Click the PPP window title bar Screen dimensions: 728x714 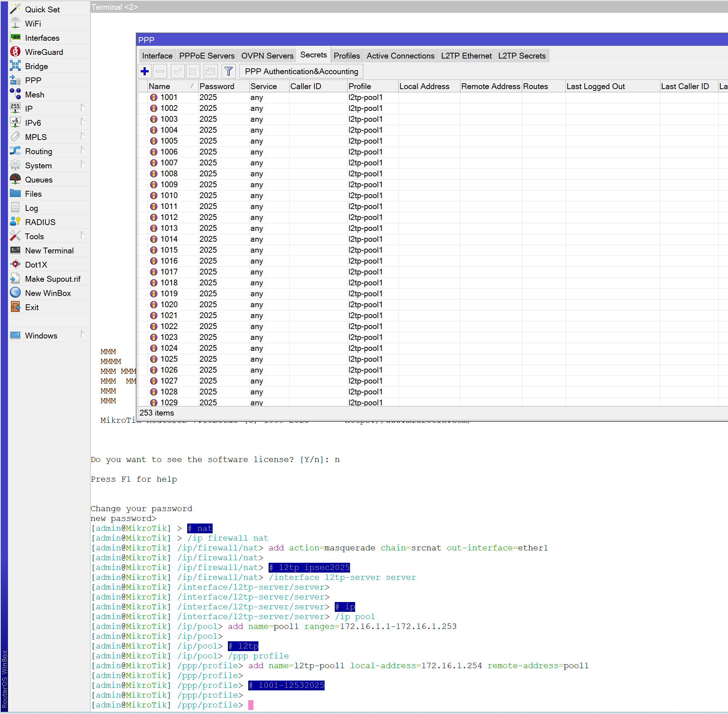pyautogui.click(x=432, y=40)
